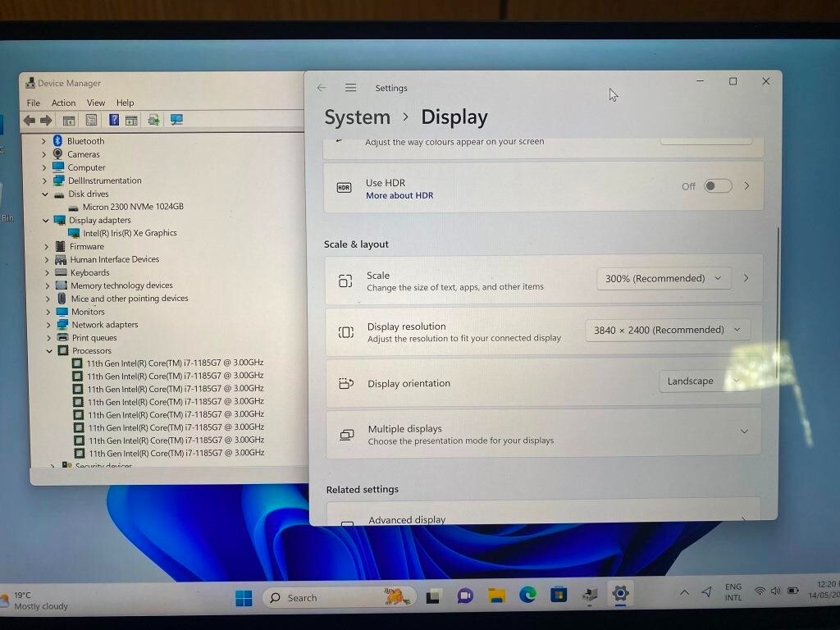Viewport: 840px width, 630px height.
Task: Open Task View on the taskbar
Action: (x=433, y=596)
